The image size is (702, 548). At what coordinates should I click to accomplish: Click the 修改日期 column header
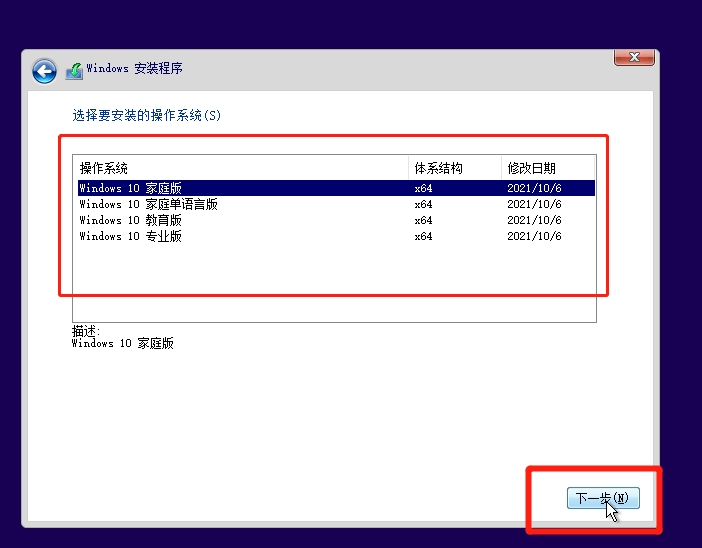548,168
